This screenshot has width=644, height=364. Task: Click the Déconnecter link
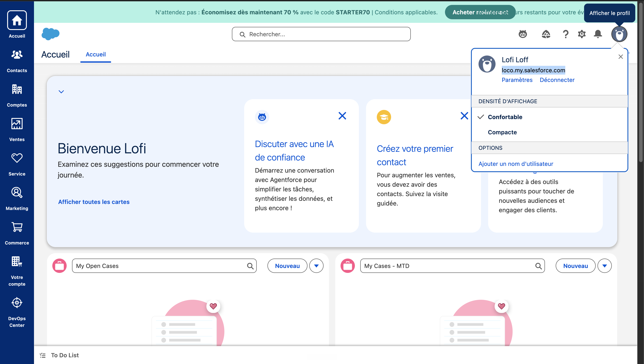tap(557, 80)
